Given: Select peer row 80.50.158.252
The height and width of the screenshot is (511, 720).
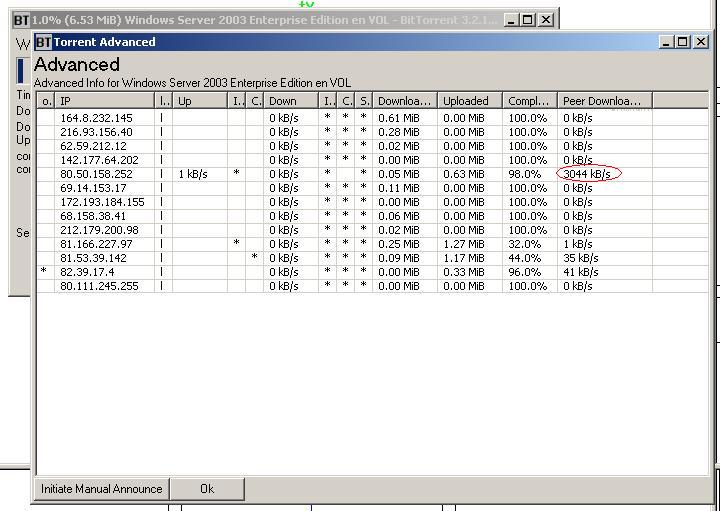Looking at the screenshot, I should [372, 174].
